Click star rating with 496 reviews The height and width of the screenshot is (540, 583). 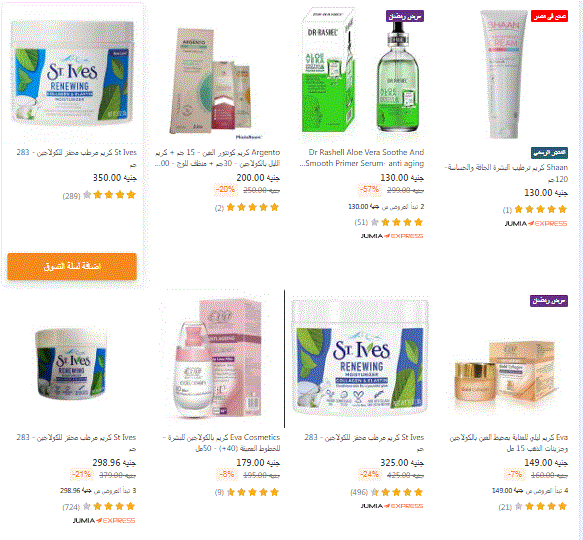(x=397, y=492)
